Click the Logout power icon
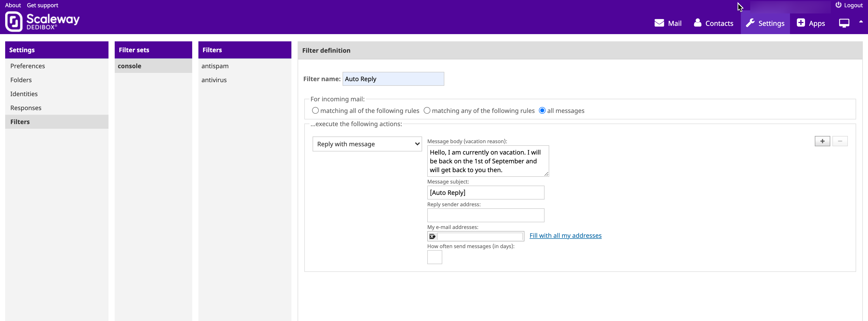This screenshot has width=868, height=321. tap(838, 5)
